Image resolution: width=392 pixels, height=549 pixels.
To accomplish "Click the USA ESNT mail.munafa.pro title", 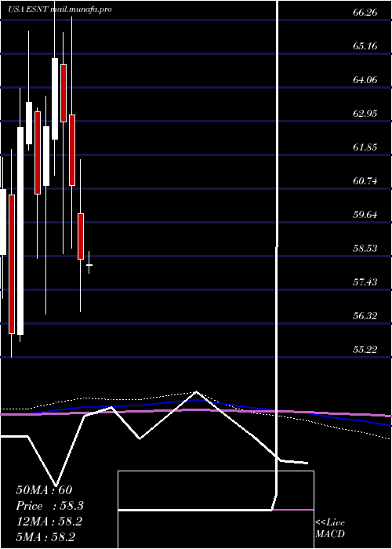I will click(x=60, y=9).
